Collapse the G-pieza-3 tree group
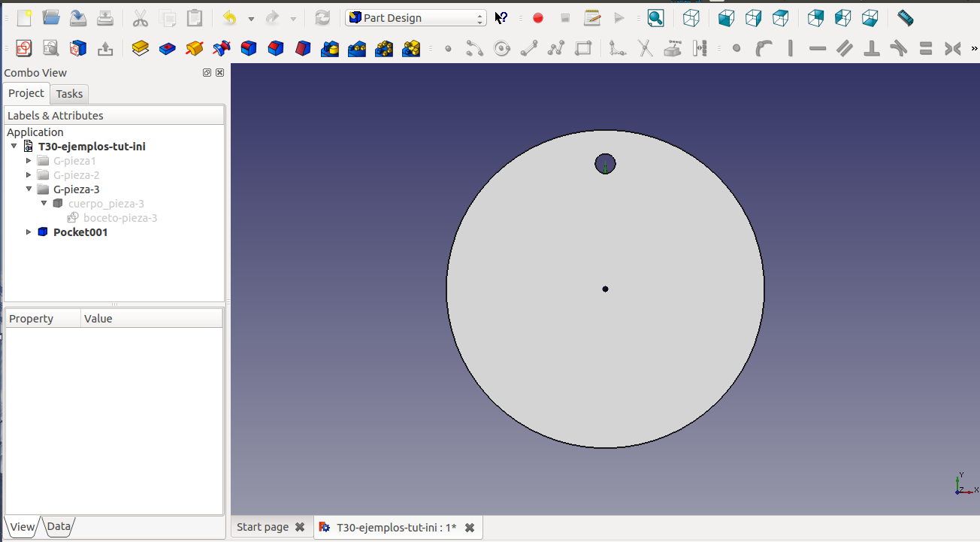The height and width of the screenshot is (542, 980). [29, 189]
